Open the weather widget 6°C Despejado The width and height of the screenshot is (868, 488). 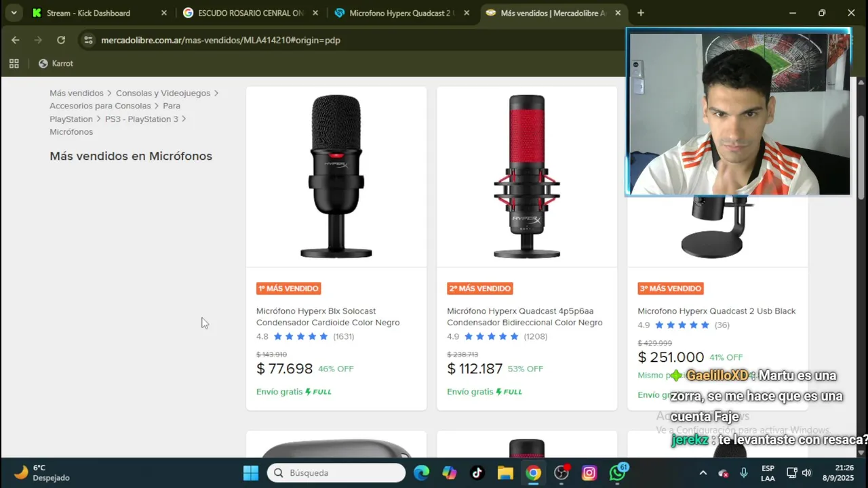pyautogui.click(x=42, y=472)
